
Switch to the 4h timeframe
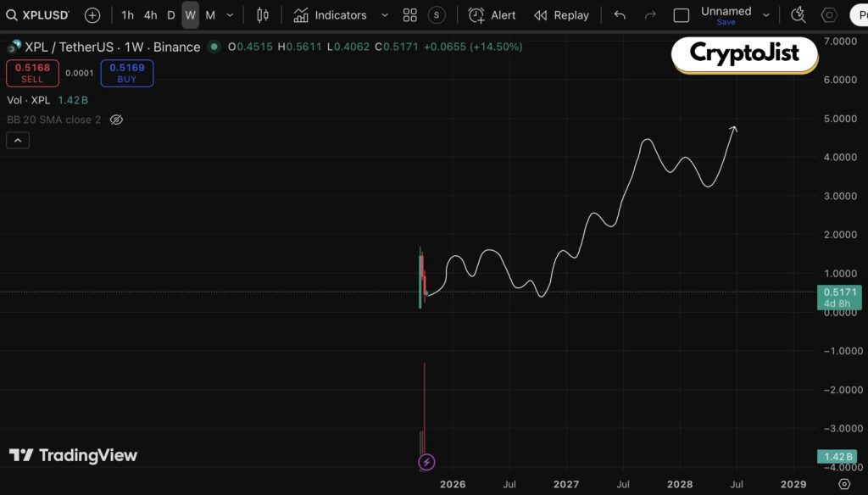[150, 15]
